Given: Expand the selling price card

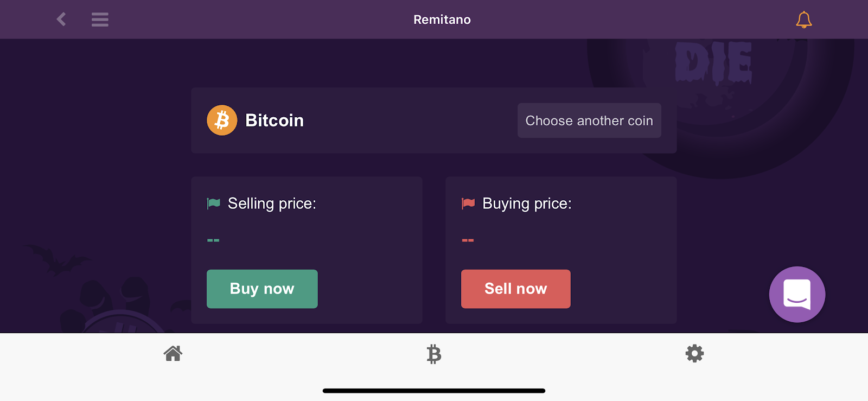Looking at the screenshot, I should (x=307, y=250).
